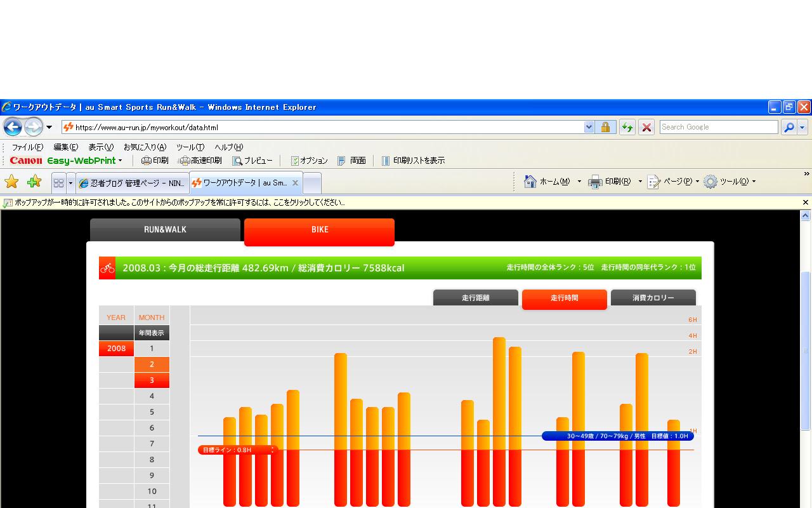Close the popup information bar
Image resolution: width=812 pixels, height=508 pixels.
coord(806,203)
